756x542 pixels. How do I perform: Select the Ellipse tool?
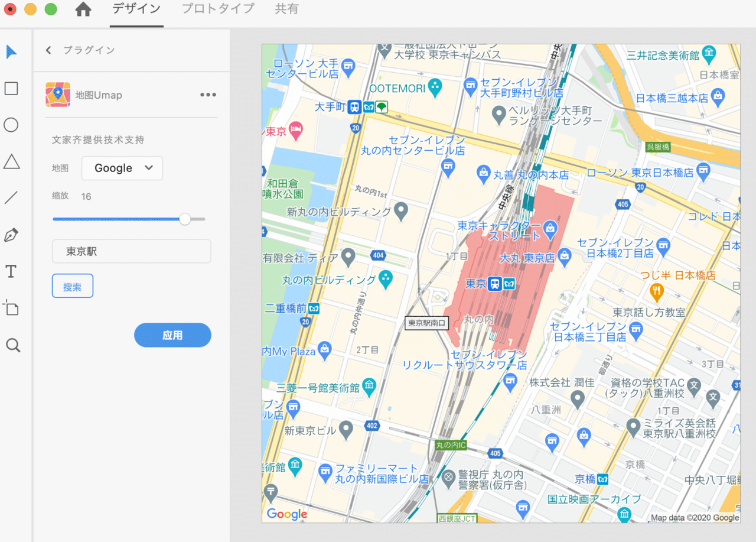(x=11, y=125)
